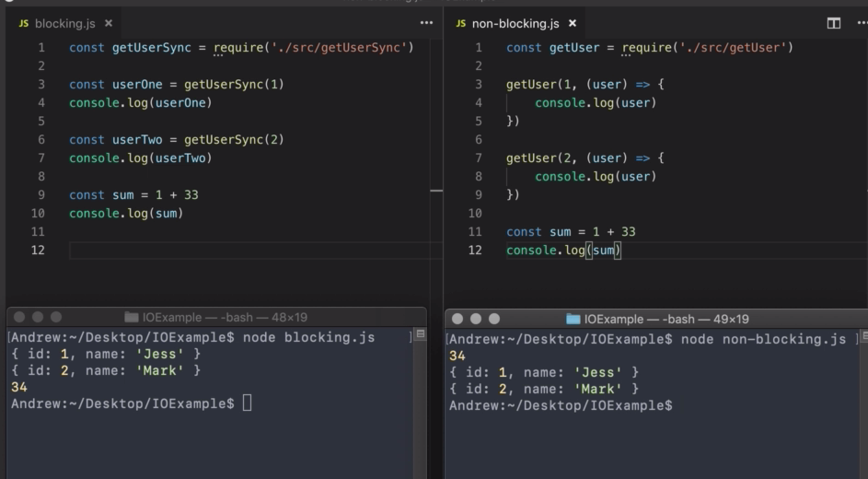Click 'console.log(sum)' in blocking.js
868x479 pixels.
[126, 214]
